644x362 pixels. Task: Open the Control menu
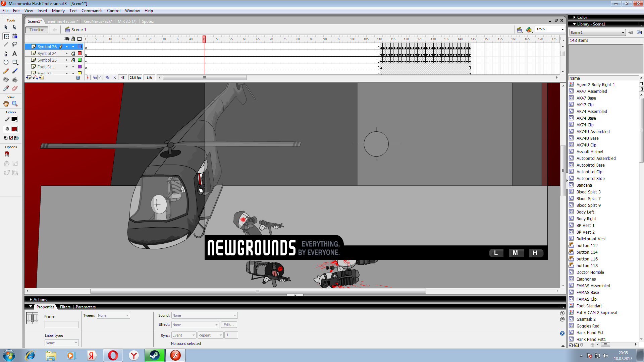point(113,11)
